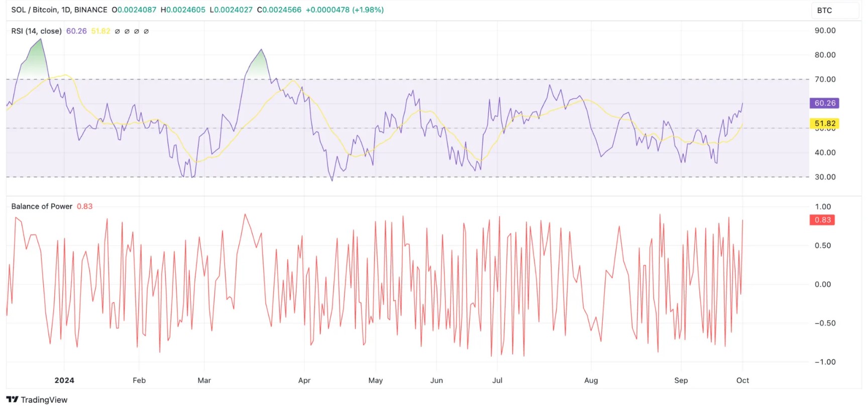Select the RSI (14, close) indicator legend

pos(36,31)
